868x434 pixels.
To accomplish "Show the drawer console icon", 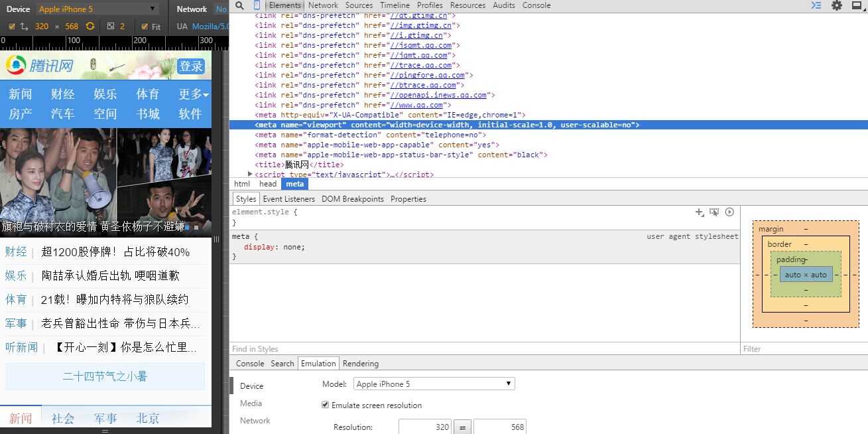I will [816, 5].
